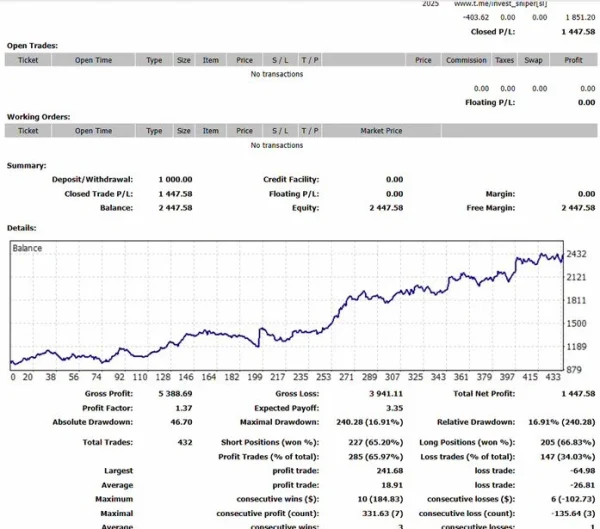Click the Profit column header
Screen dimensions: 600x529
coord(573,60)
